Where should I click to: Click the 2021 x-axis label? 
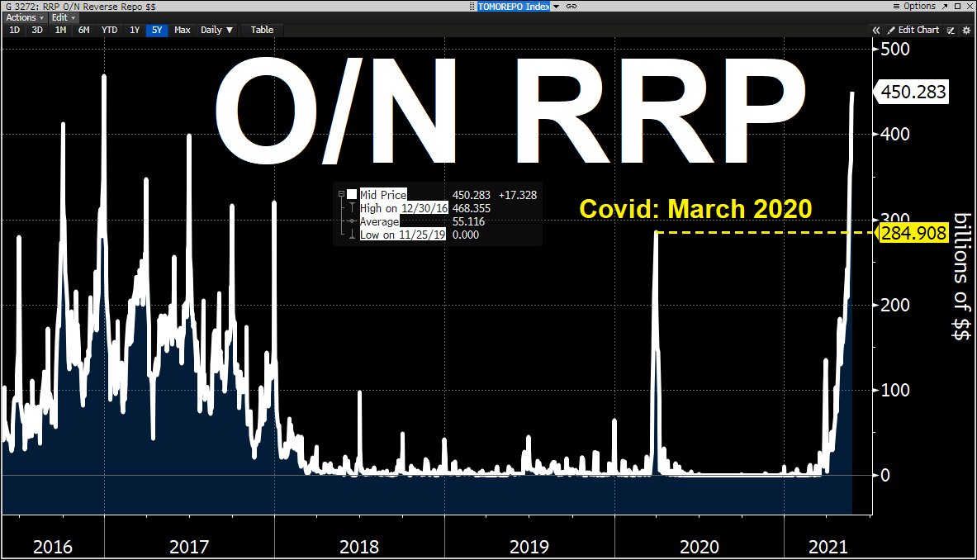(828, 547)
